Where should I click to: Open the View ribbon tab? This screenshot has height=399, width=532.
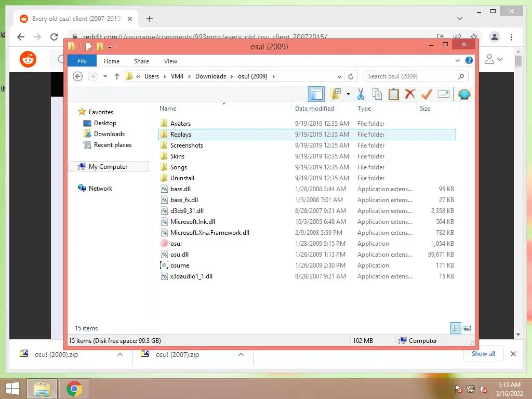point(170,61)
